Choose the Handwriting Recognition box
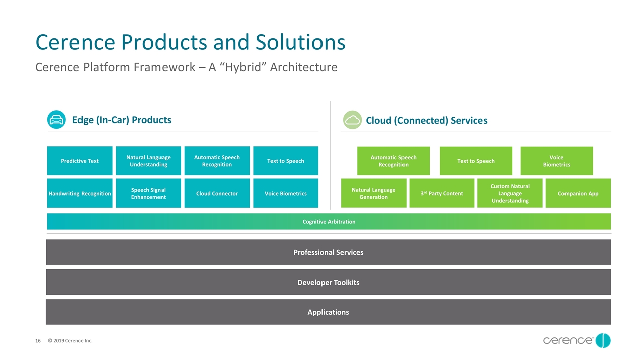This screenshot has height=362, width=644. pyautogui.click(x=79, y=193)
